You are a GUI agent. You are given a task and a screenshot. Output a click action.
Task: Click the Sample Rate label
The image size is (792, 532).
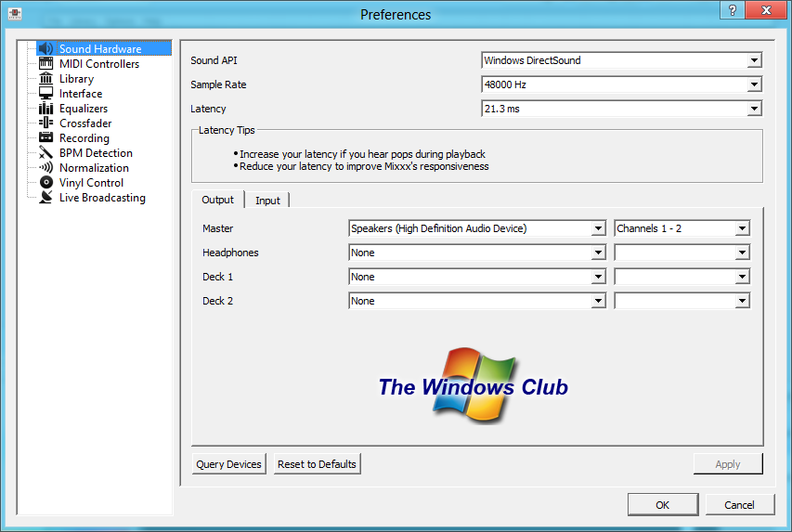click(x=218, y=84)
